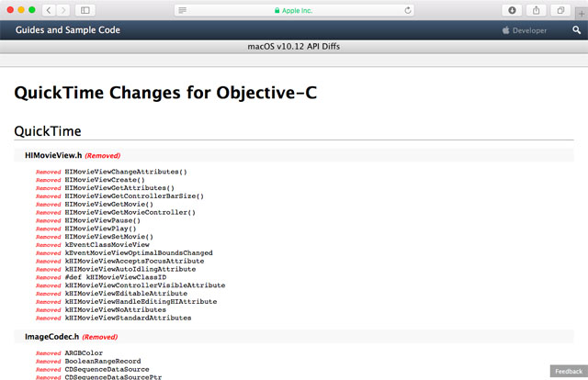This screenshot has width=588, height=380.
Task: Select HIMovieViewSetMovie() entry
Action: click(x=108, y=237)
